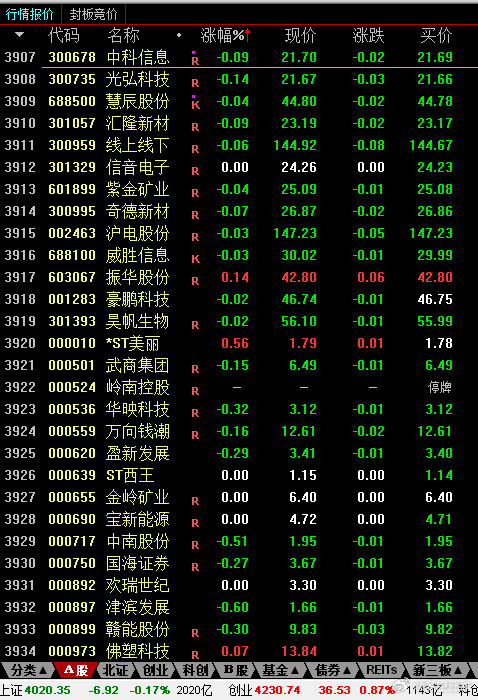
Task: Select stock name ST西王
Action: [130, 475]
